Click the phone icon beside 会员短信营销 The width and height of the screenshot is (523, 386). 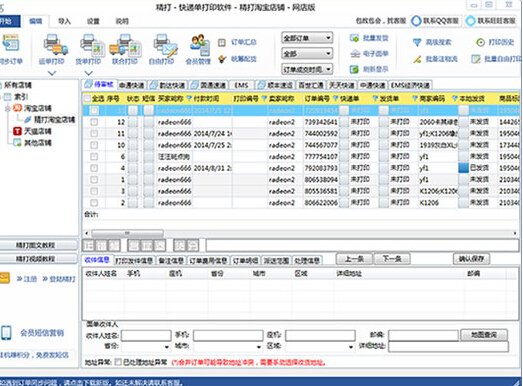pos(6,333)
